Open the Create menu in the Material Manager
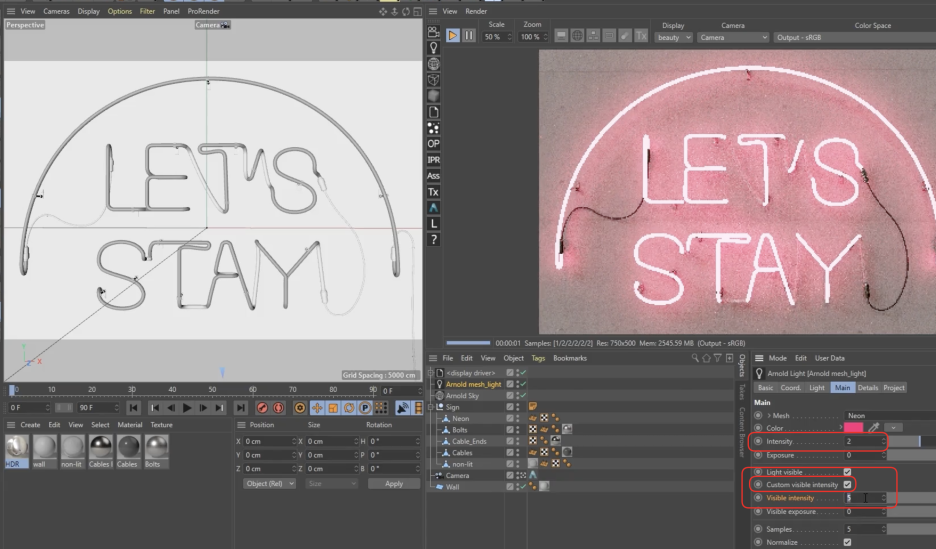This screenshot has width=936, height=549. tap(30, 425)
